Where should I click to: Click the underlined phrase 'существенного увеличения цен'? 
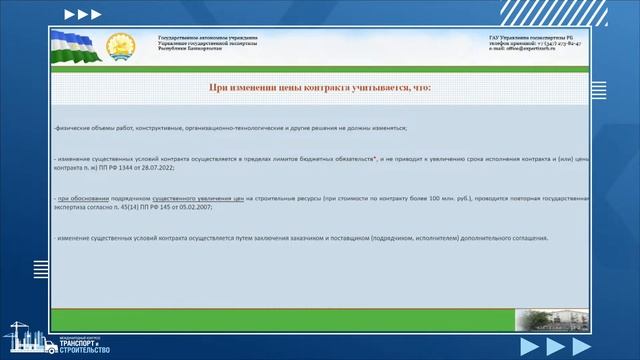coord(198,199)
